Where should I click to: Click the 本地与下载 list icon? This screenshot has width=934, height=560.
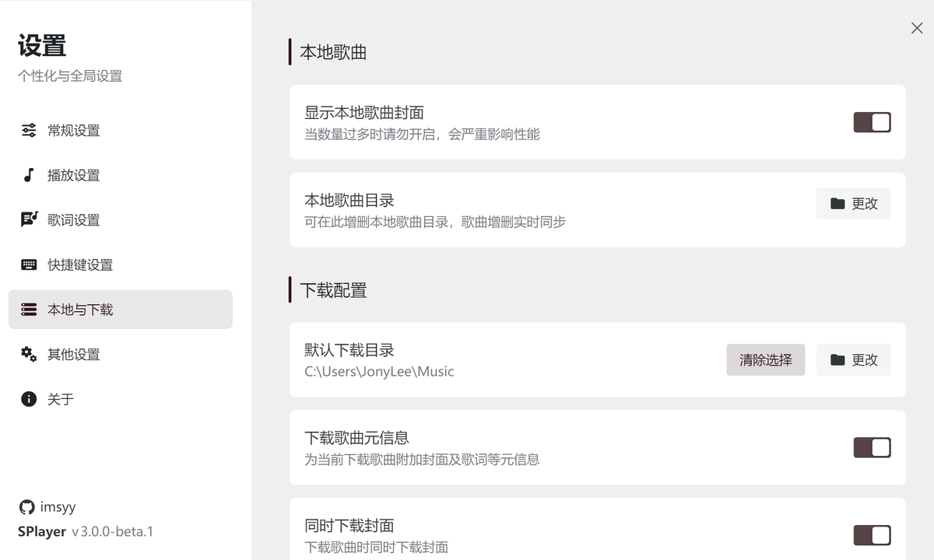28,309
